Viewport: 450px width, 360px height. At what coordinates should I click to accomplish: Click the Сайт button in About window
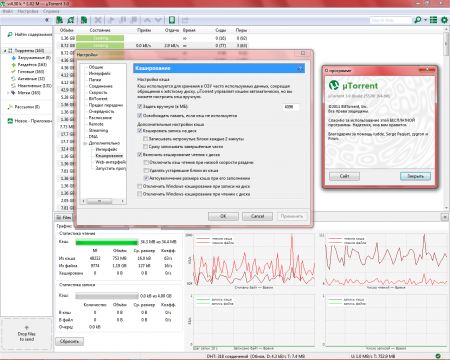[344, 176]
